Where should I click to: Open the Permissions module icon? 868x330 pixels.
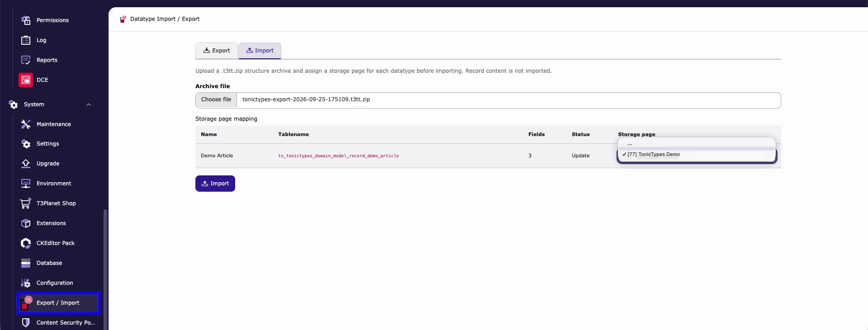[26, 20]
